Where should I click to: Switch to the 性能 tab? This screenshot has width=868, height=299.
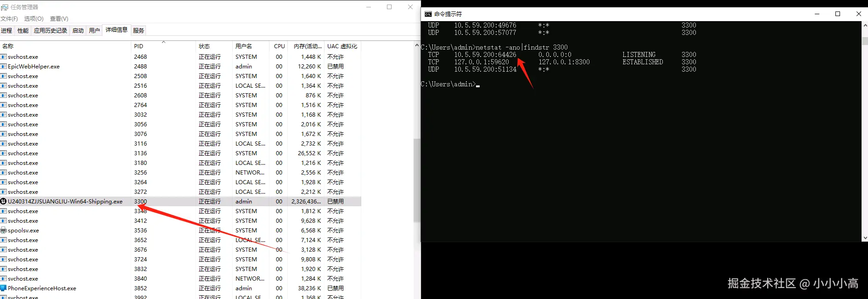coord(23,31)
